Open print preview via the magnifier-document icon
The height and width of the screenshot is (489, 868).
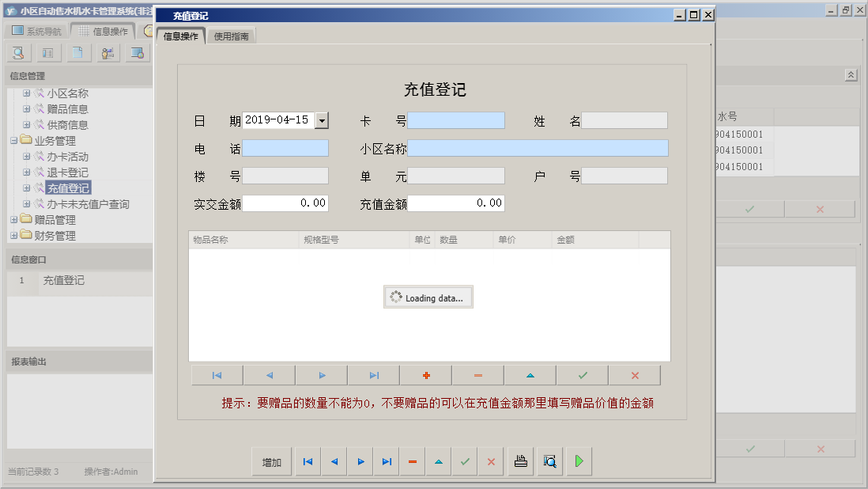(x=549, y=461)
